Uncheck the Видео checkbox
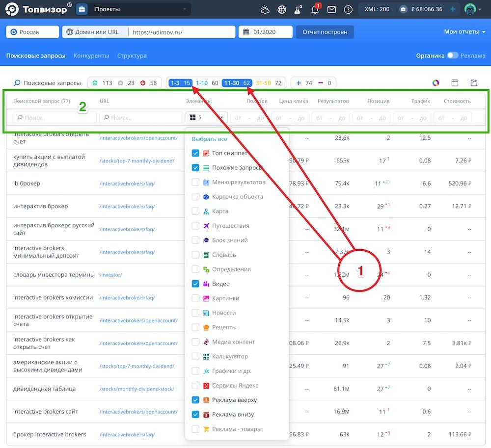491x448 pixels. (x=195, y=284)
